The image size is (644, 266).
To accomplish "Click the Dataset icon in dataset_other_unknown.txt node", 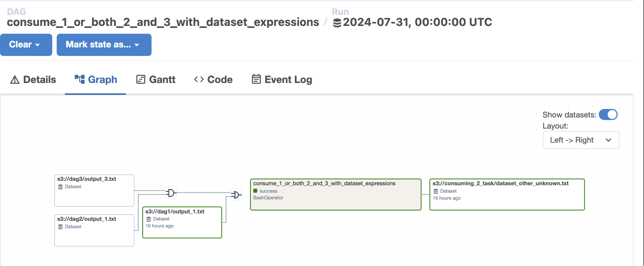I will pos(436,191).
